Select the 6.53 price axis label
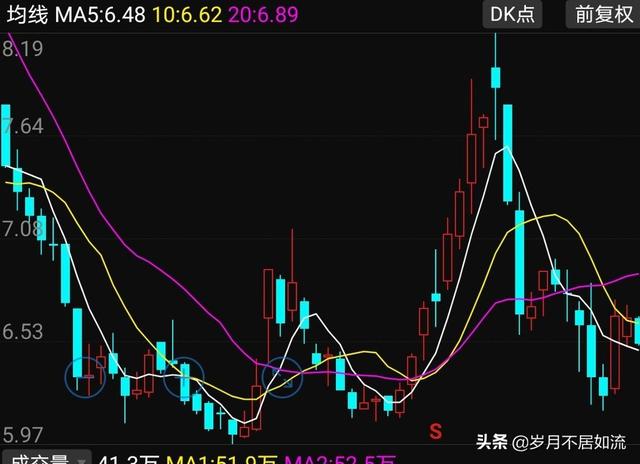 click(22, 332)
